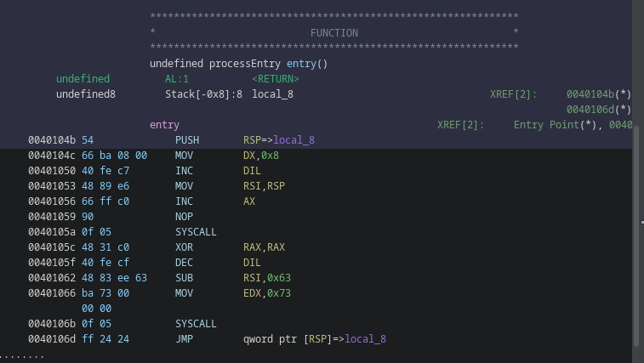The image size is (644, 363).
Task: Click the pink entry label
Action: click(164, 125)
